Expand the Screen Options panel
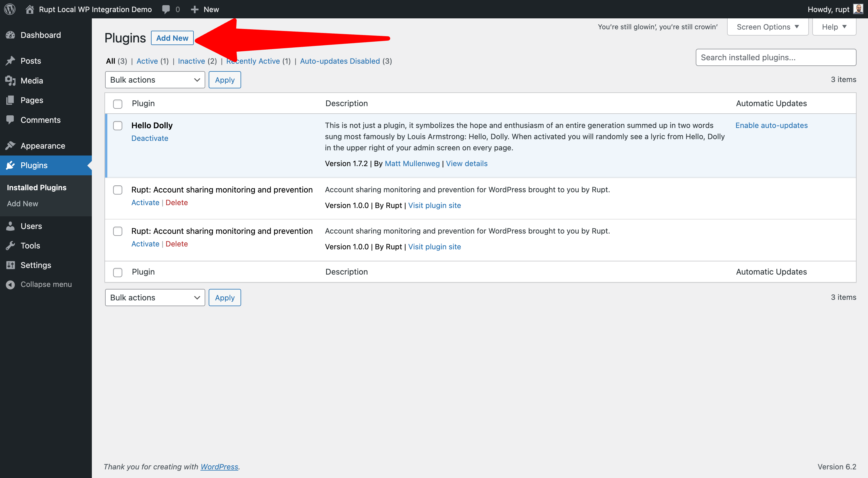868x478 pixels. coord(767,27)
